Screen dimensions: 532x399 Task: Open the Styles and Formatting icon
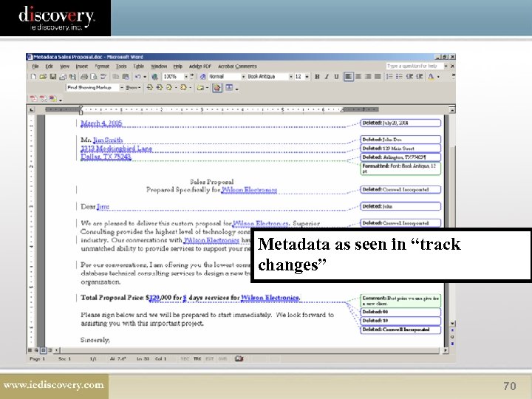point(203,77)
